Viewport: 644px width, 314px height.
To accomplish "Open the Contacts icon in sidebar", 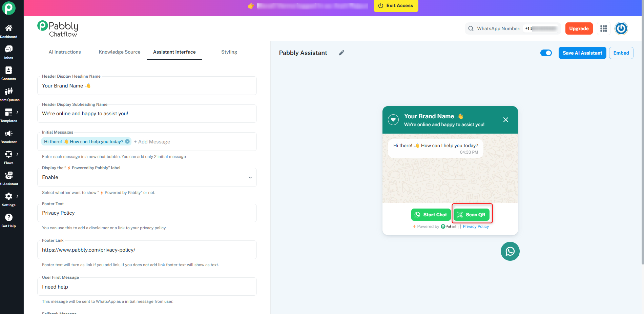I will point(9,70).
